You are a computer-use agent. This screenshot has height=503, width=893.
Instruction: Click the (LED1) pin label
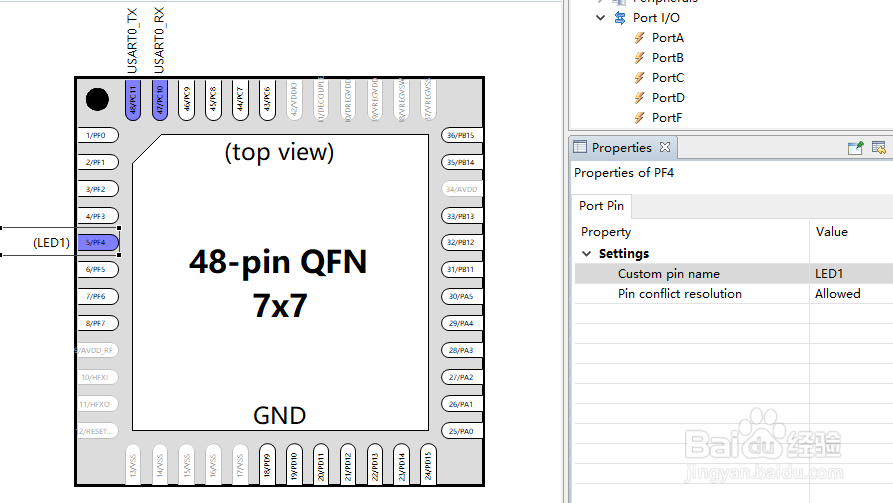tap(51, 243)
